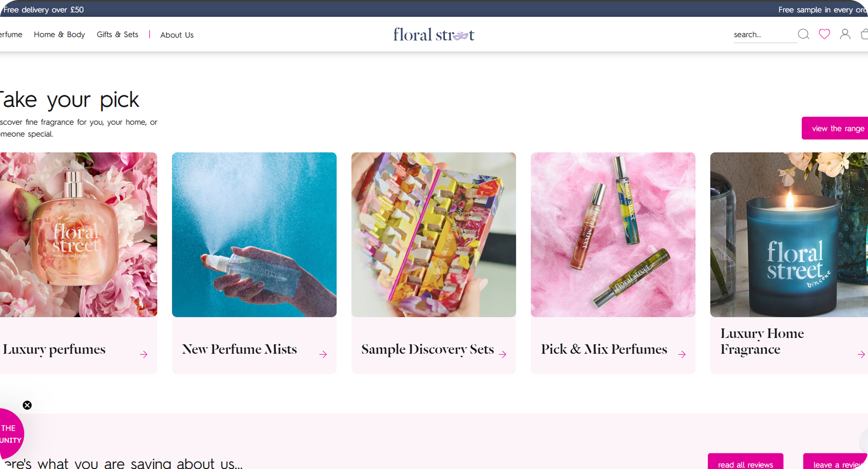Focus the search text field

(765, 34)
